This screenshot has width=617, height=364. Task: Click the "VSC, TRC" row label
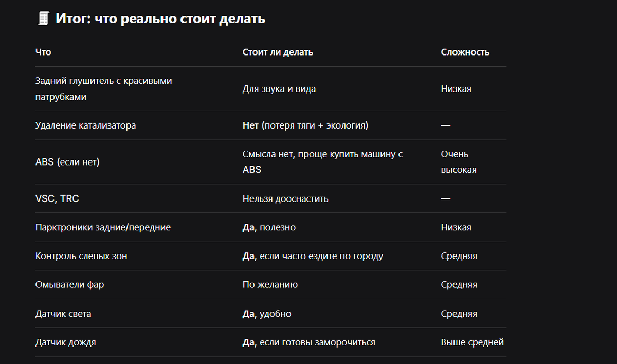click(57, 198)
